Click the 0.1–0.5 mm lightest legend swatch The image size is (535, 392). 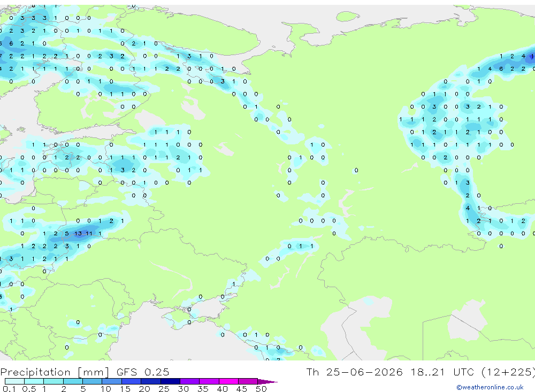[x=14, y=381]
